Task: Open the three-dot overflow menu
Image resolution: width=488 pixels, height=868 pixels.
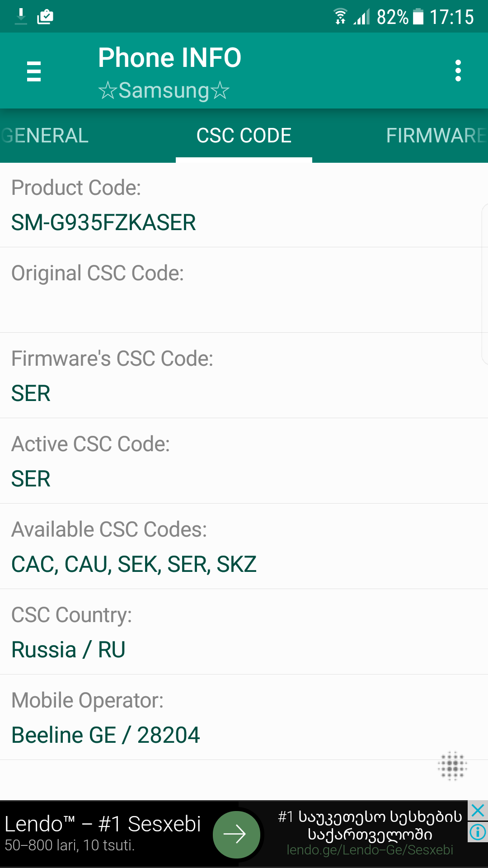Action: tap(458, 71)
